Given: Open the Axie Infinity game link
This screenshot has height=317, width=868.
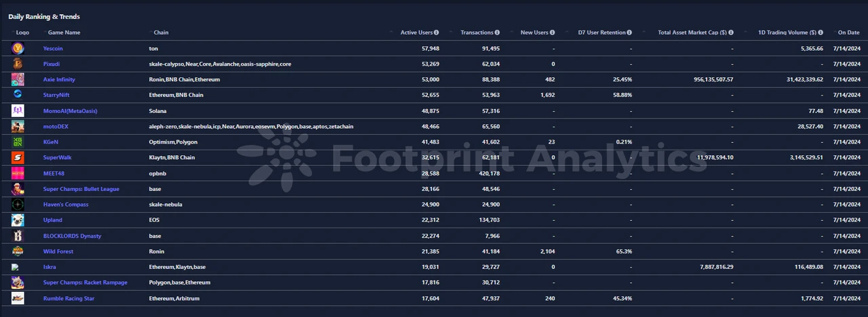Looking at the screenshot, I should 59,79.
